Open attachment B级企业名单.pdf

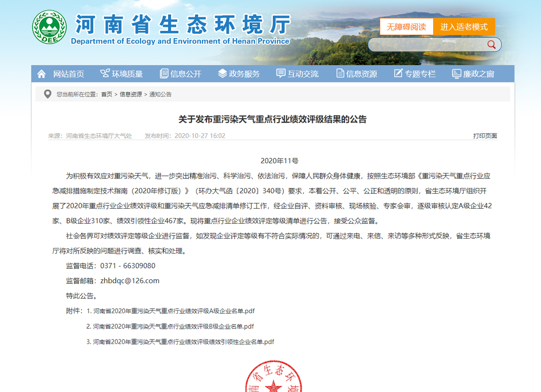[173, 326]
